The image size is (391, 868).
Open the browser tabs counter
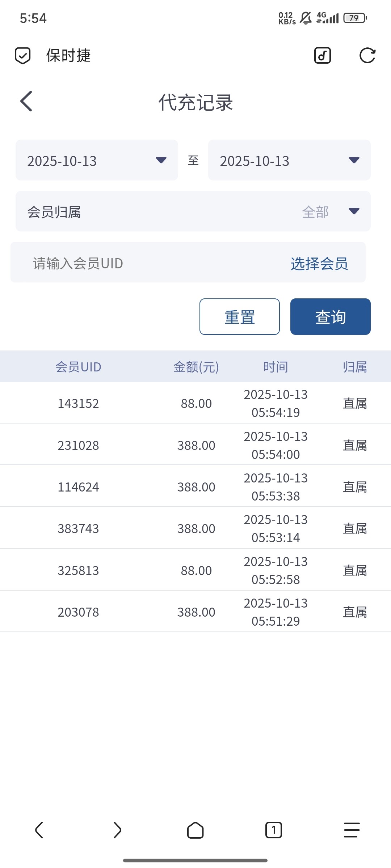click(274, 830)
